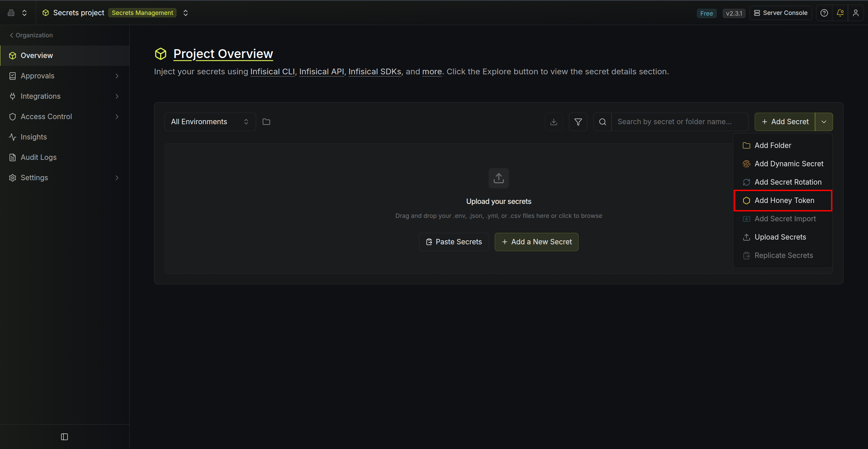
Task: Open the Server Console
Action: click(780, 13)
